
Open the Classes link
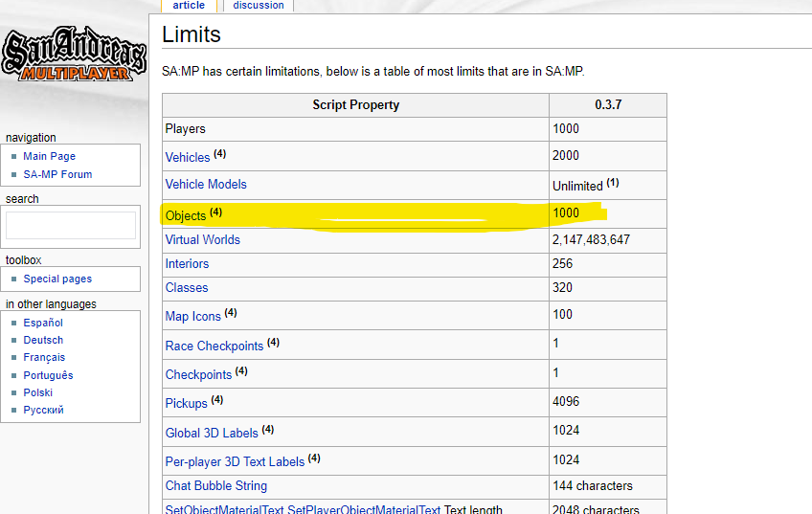point(187,287)
